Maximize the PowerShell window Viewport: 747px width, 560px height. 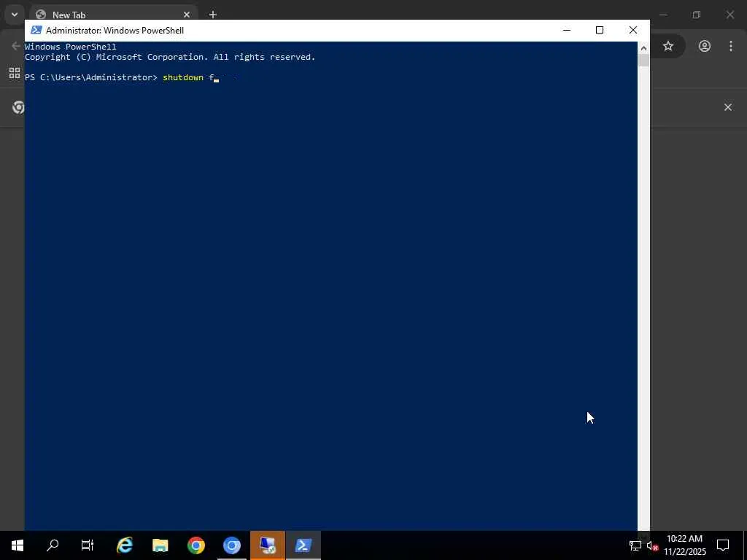pos(600,30)
